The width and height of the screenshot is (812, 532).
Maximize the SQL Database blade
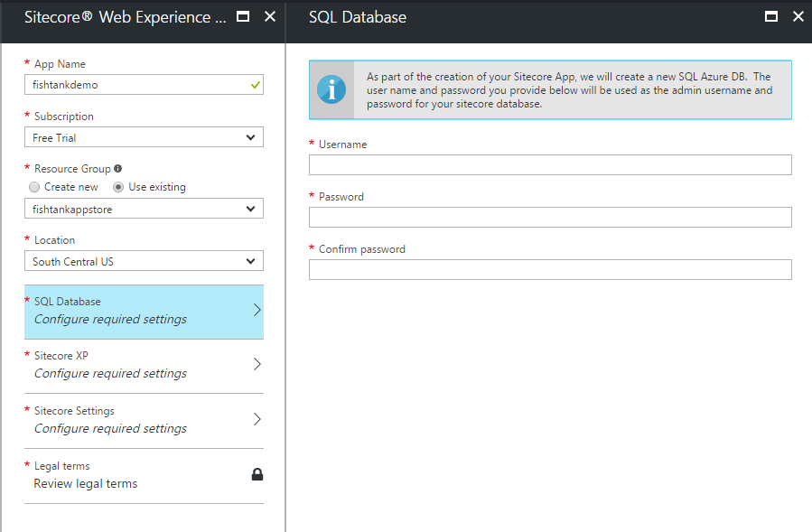point(771,16)
